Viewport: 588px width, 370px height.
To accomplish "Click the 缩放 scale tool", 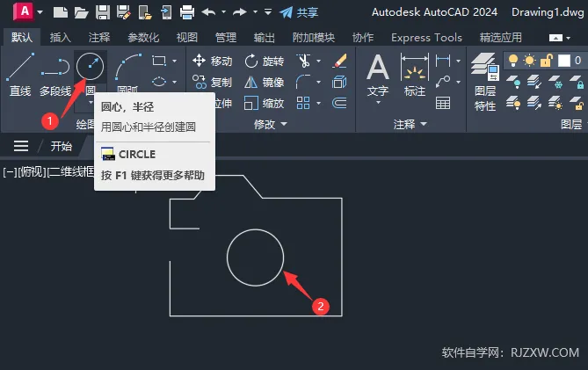I will (x=264, y=103).
